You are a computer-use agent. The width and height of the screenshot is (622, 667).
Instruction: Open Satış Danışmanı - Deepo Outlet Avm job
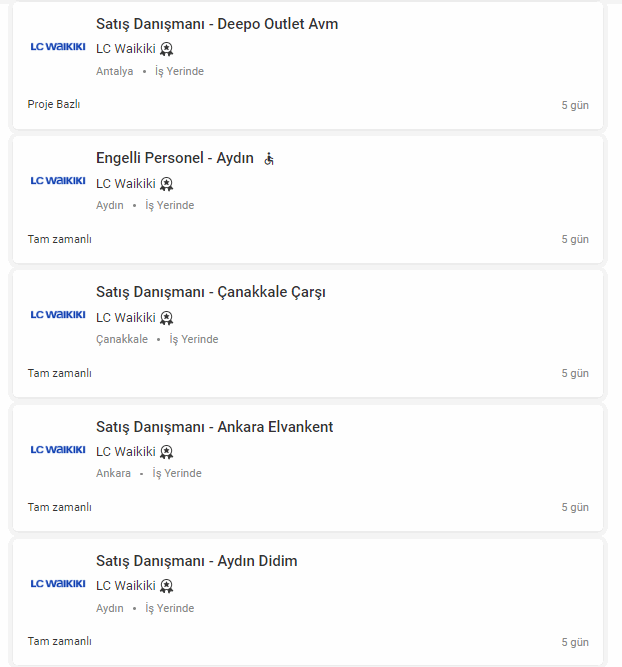pos(217,24)
